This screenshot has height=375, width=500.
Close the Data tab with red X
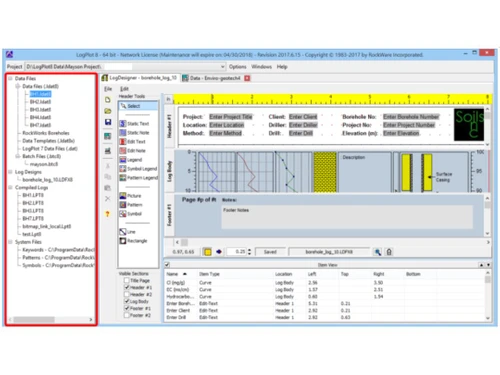coord(247,78)
